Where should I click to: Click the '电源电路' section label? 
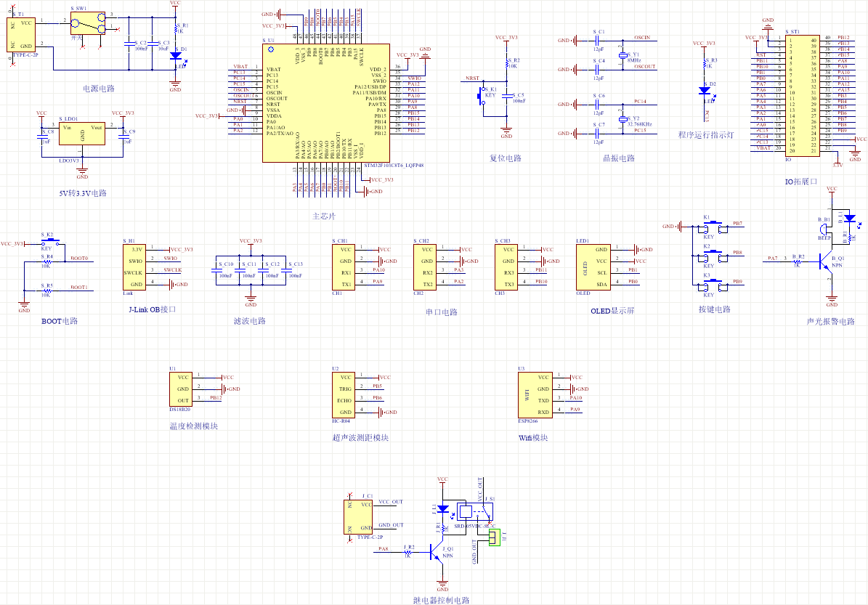[x=99, y=89]
